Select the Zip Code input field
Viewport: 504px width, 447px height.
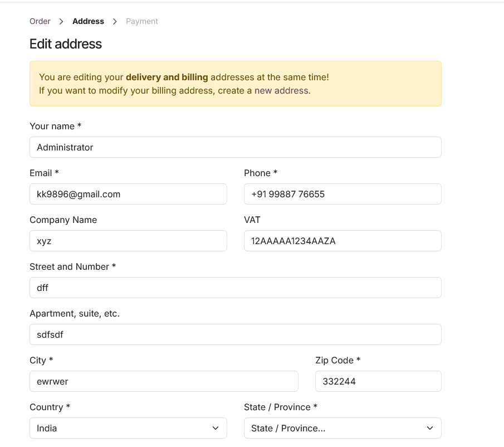378,381
